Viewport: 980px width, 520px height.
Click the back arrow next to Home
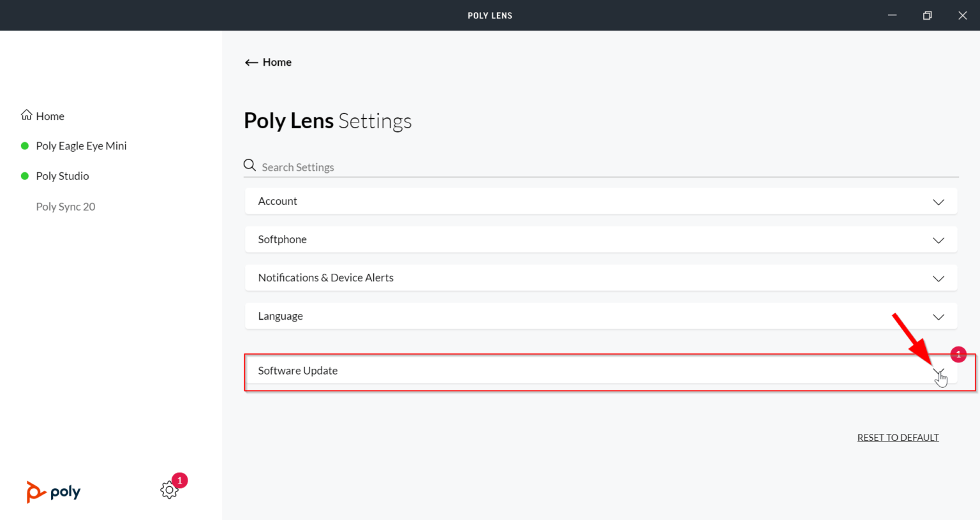pos(251,62)
